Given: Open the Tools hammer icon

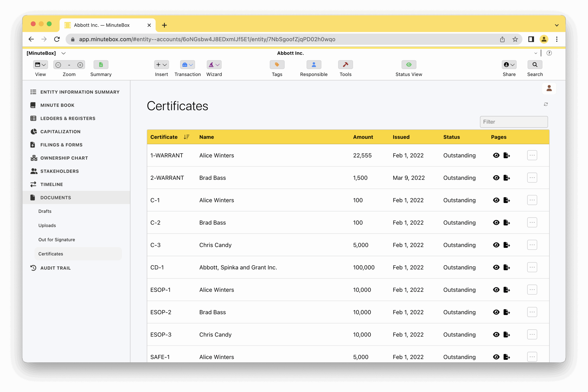Looking at the screenshot, I should [x=345, y=65].
